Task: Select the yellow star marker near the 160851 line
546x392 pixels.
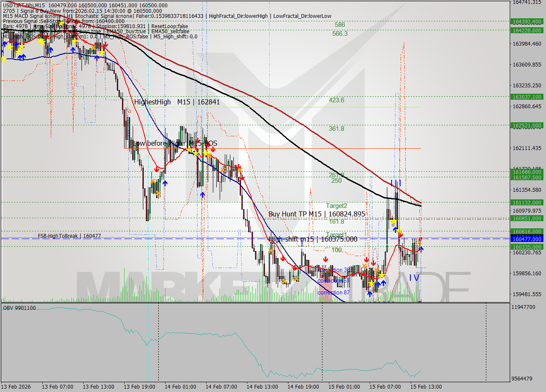Action: [x=393, y=221]
